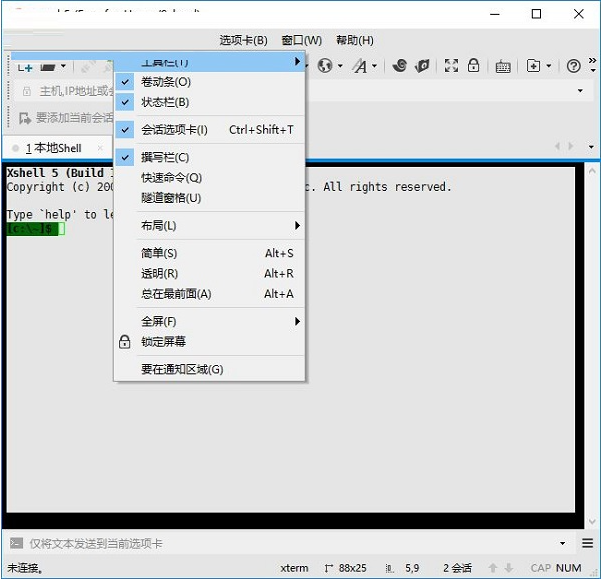Screen dimensions: 601x579
Task: Click the 5,9 cursor position text
Action: [412, 568]
